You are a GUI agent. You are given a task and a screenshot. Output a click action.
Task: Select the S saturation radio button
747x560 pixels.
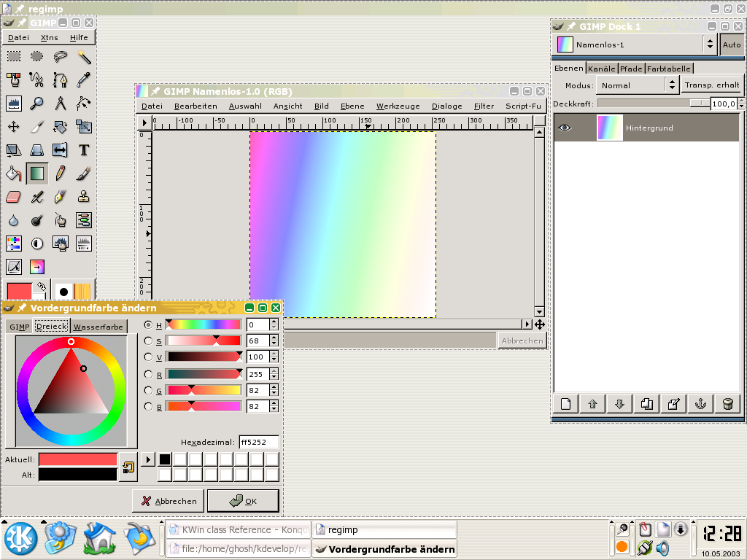coord(148,341)
